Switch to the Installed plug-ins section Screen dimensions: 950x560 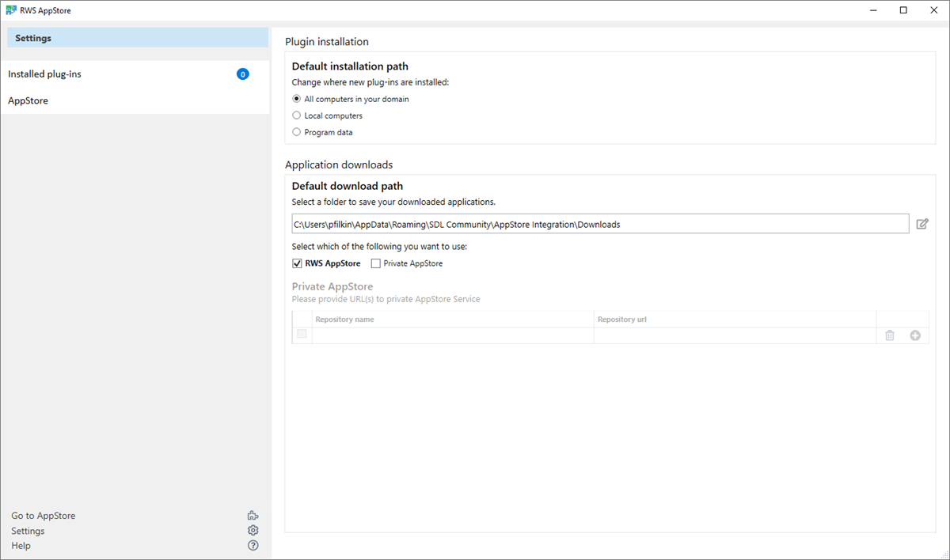click(x=44, y=74)
